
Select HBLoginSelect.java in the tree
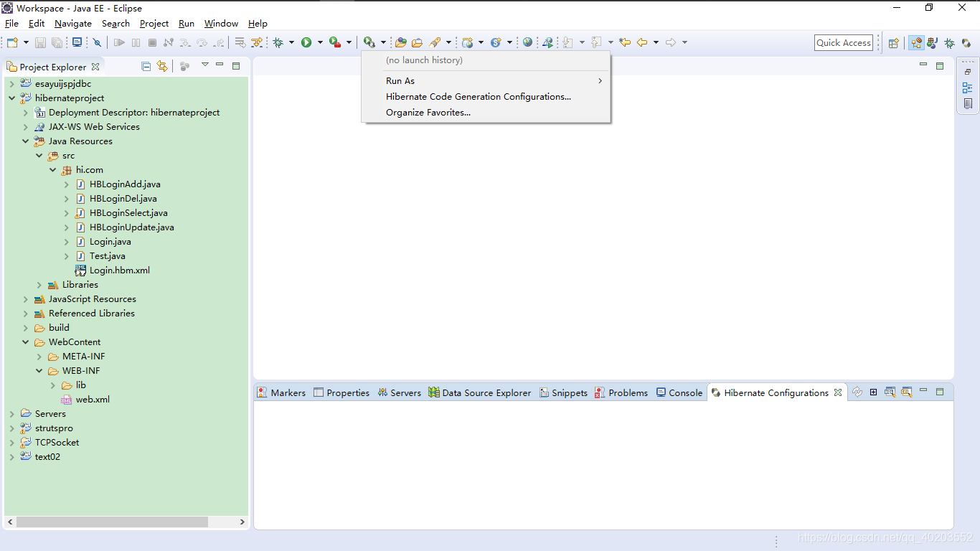[x=121, y=213]
